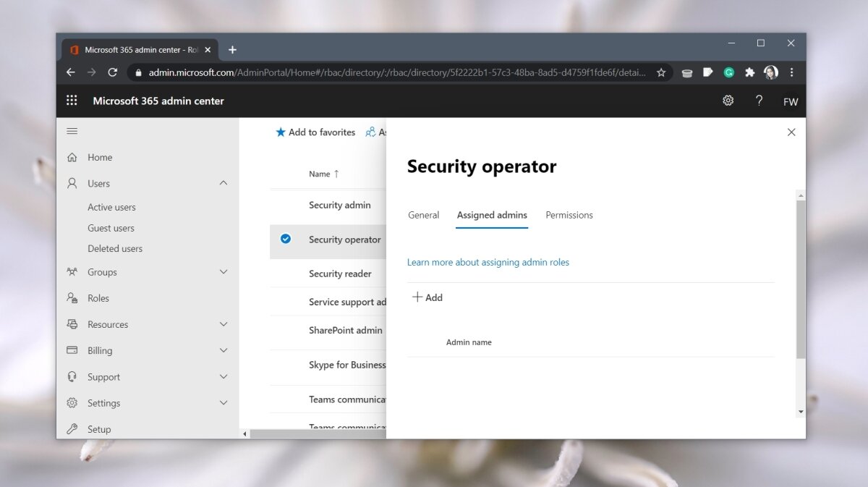Viewport: 868px width, 487px height.
Task: Open the General tab for Security operator
Action: pos(423,215)
